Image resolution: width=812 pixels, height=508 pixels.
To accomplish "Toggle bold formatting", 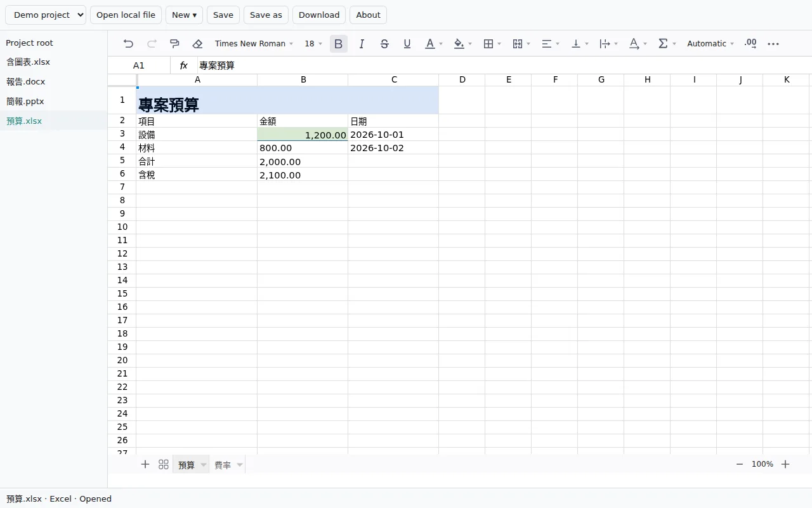I will pos(339,44).
